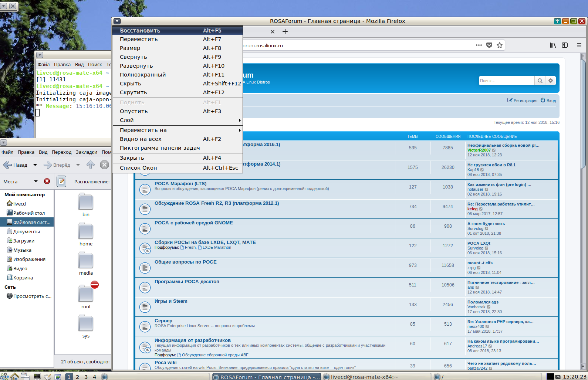Open the Firefox hamburger menu
This screenshot has height=380, width=588.
(579, 45)
